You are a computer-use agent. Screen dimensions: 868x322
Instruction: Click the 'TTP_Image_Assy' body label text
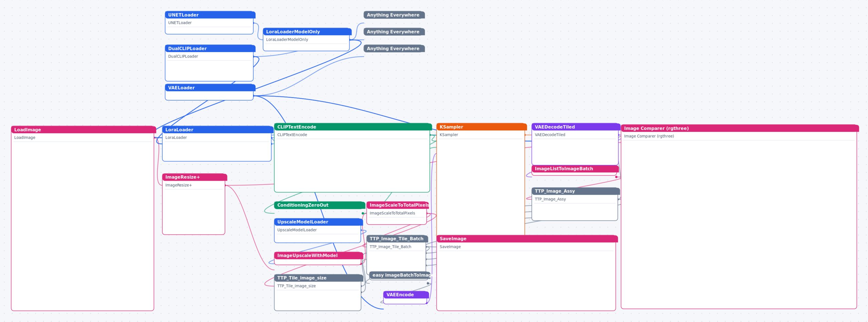[550, 200]
